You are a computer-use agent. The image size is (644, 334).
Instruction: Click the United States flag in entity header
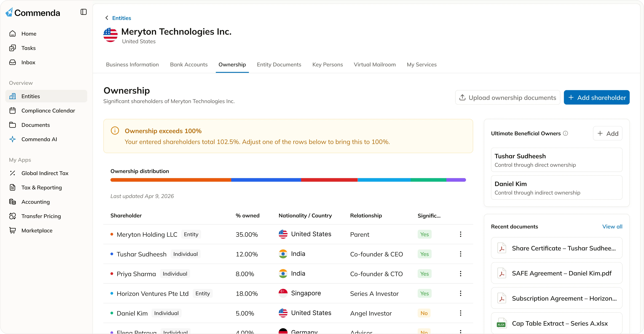[111, 35]
